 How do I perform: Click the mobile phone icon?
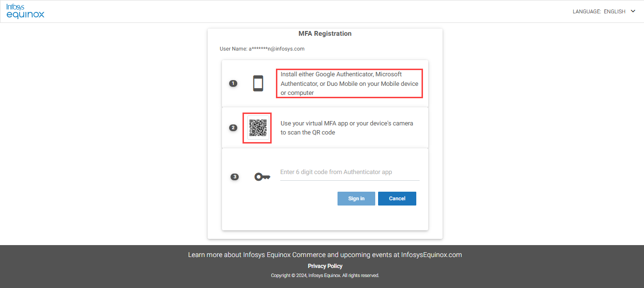coord(258,83)
